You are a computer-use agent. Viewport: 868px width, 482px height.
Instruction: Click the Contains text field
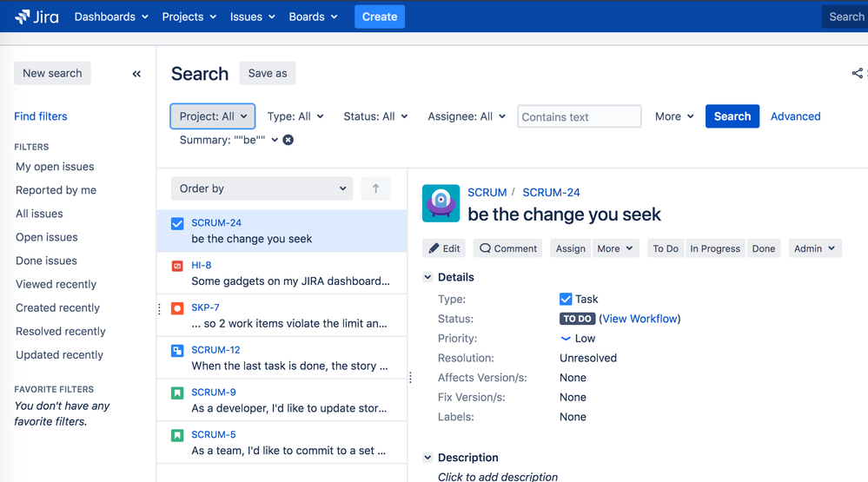tap(579, 116)
